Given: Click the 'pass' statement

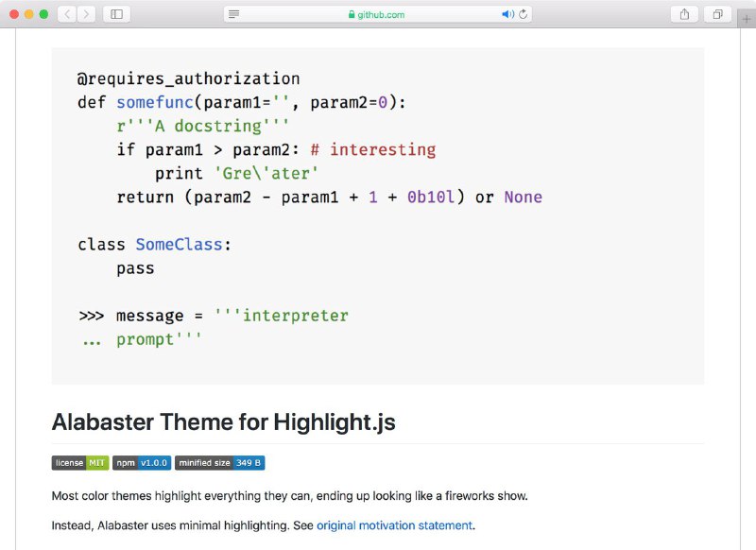Looking at the screenshot, I should (x=135, y=268).
